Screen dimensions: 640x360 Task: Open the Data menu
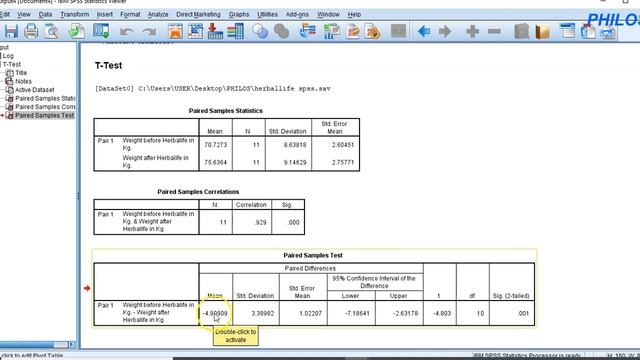tap(45, 14)
